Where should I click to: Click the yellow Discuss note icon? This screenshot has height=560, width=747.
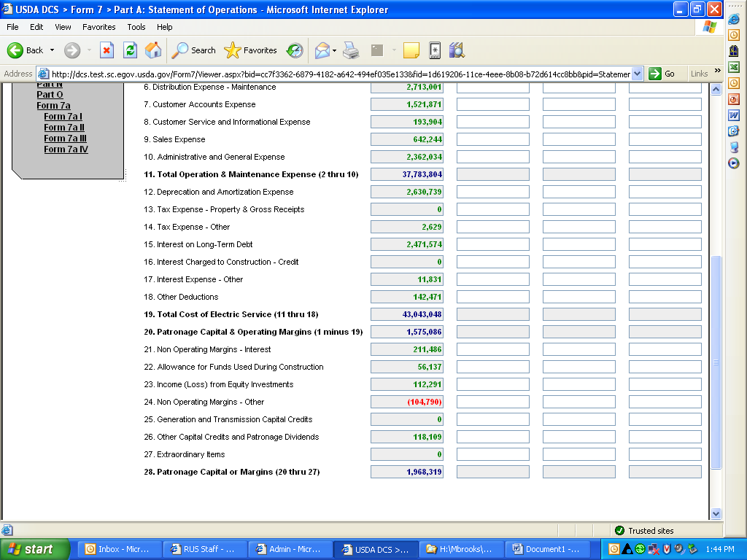click(411, 50)
